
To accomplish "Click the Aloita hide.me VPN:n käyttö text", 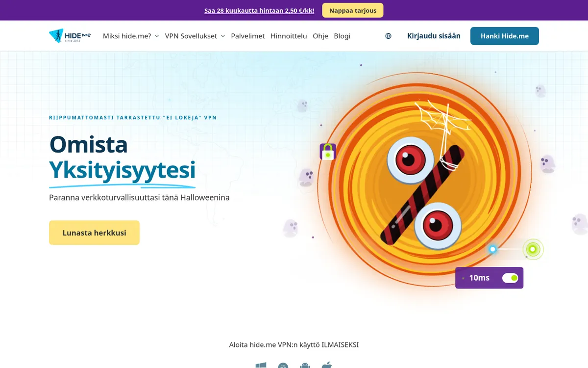I will 294,345.
